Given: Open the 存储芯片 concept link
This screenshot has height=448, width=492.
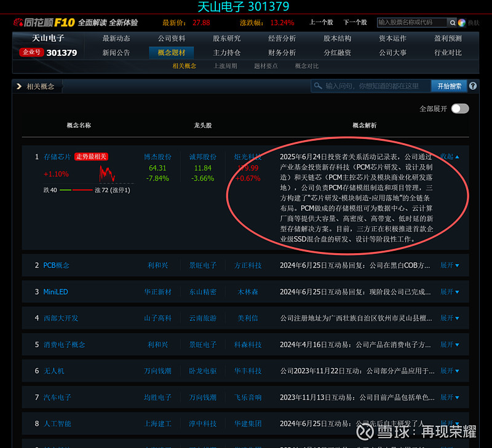Looking at the screenshot, I should (x=57, y=157).
